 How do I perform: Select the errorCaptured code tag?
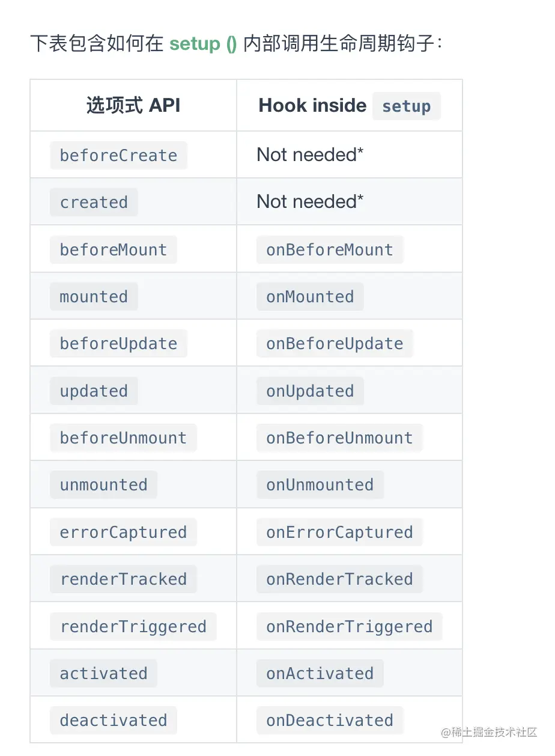[x=123, y=532]
